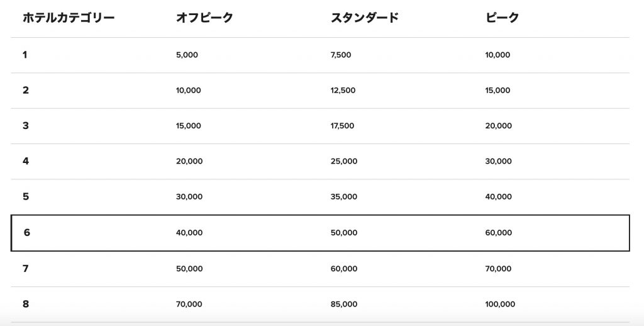This screenshot has width=644, height=326.
Task: Click standard value 17,500 in category 3
Action: click(342, 126)
